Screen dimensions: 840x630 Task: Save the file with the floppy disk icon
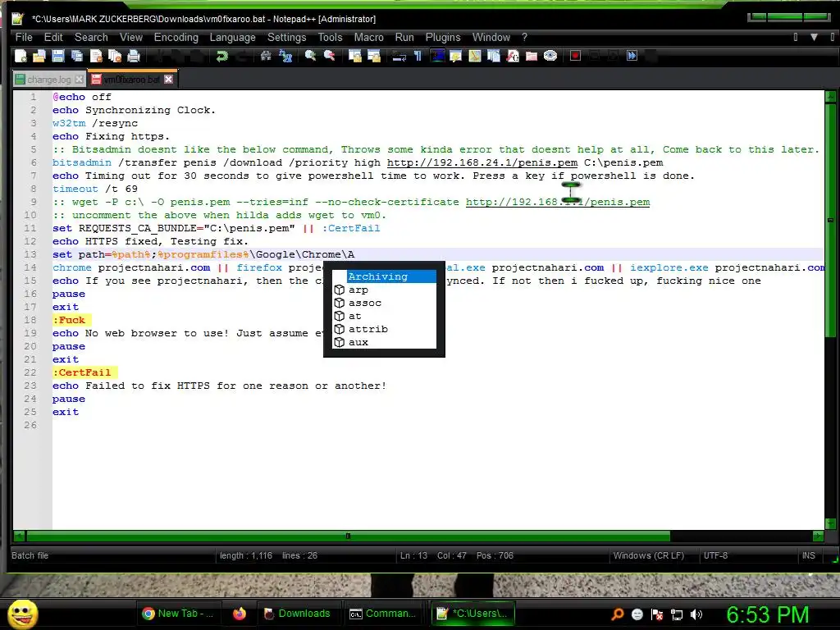58,56
